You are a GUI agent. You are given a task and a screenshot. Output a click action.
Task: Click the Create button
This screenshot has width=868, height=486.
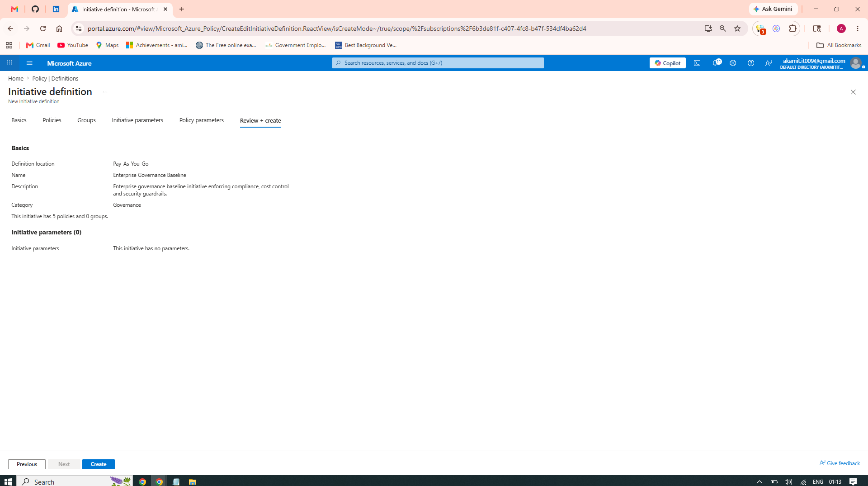point(99,464)
